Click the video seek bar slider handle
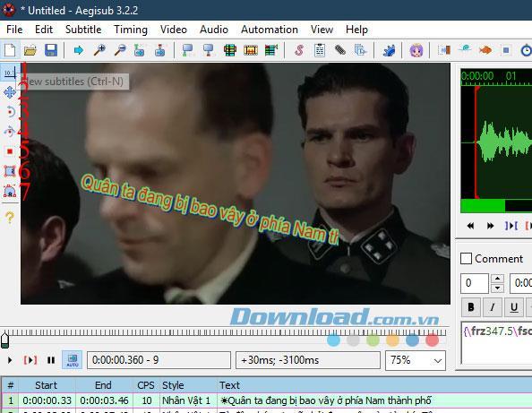The image size is (532, 413). (x=4, y=340)
